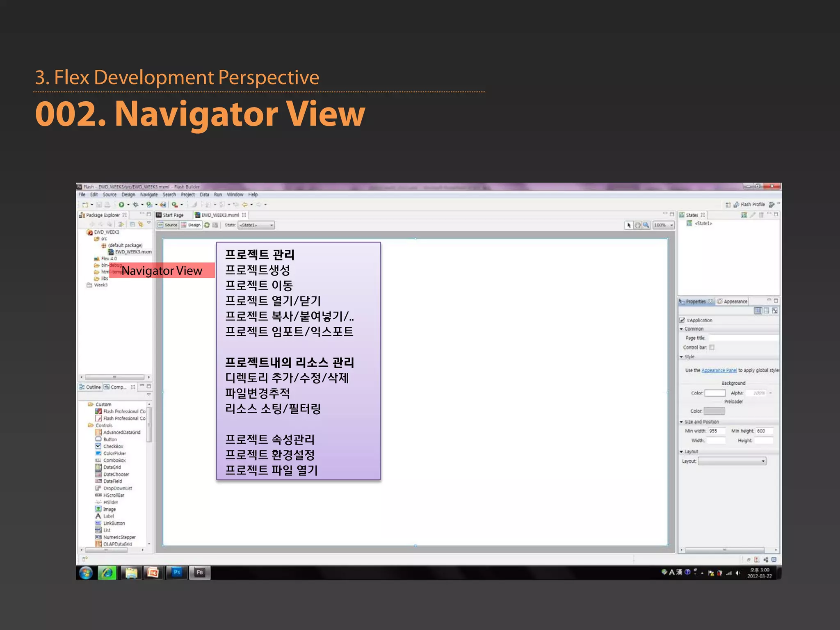Select the EWD_WEEK3 project in tree
840x630 pixels.
coord(103,232)
